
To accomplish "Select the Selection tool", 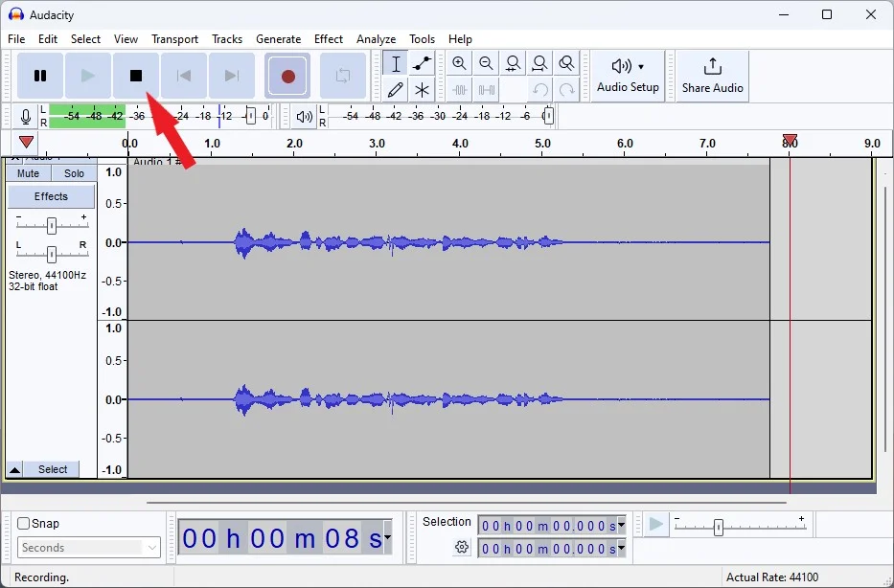I will click(x=394, y=63).
